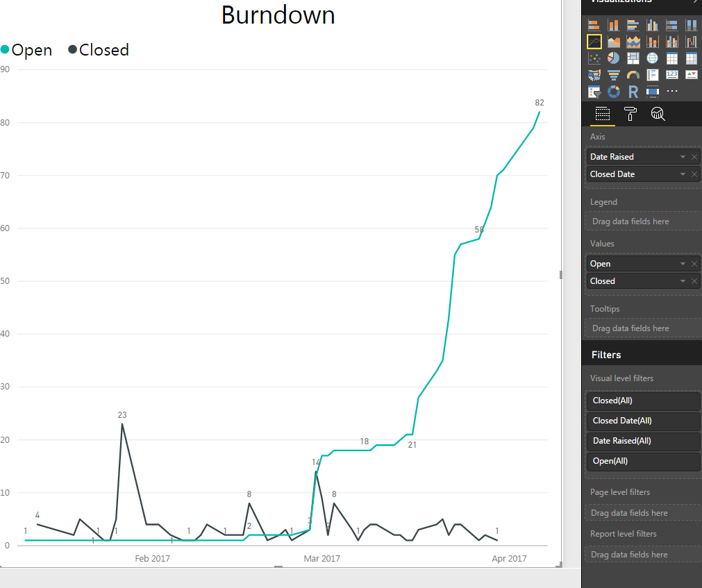Image resolution: width=702 pixels, height=588 pixels.
Task: Click the Apr 2017 axis label
Action: (509, 558)
